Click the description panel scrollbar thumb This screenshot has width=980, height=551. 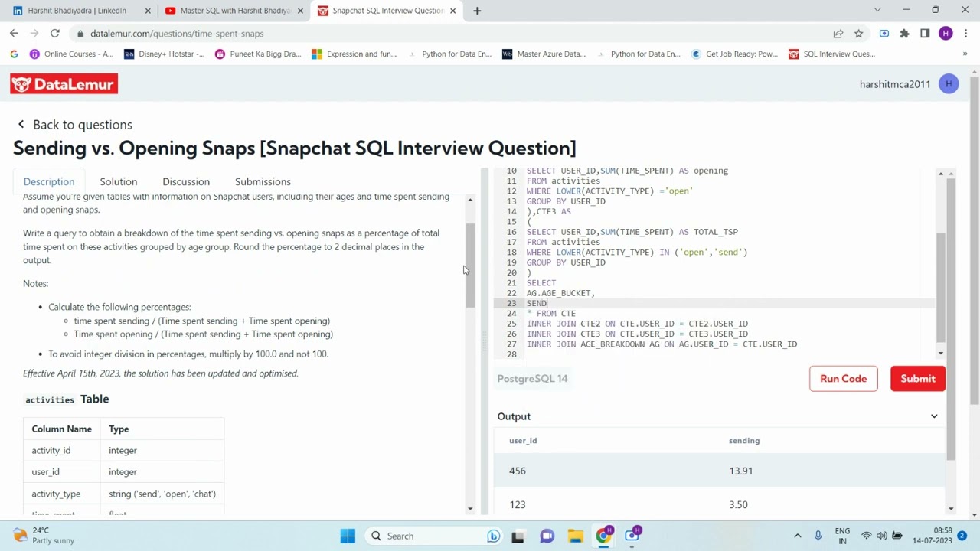pyautogui.click(x=470, y=266)
